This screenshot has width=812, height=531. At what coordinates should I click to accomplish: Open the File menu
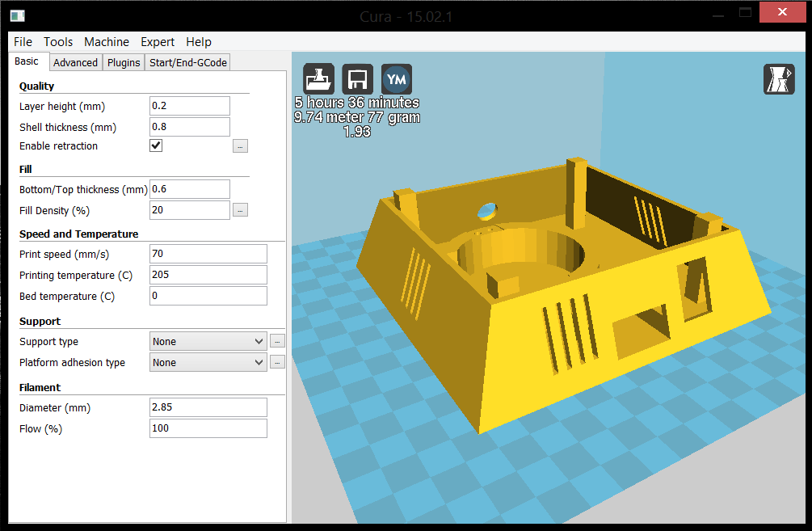tap(23, 42)
